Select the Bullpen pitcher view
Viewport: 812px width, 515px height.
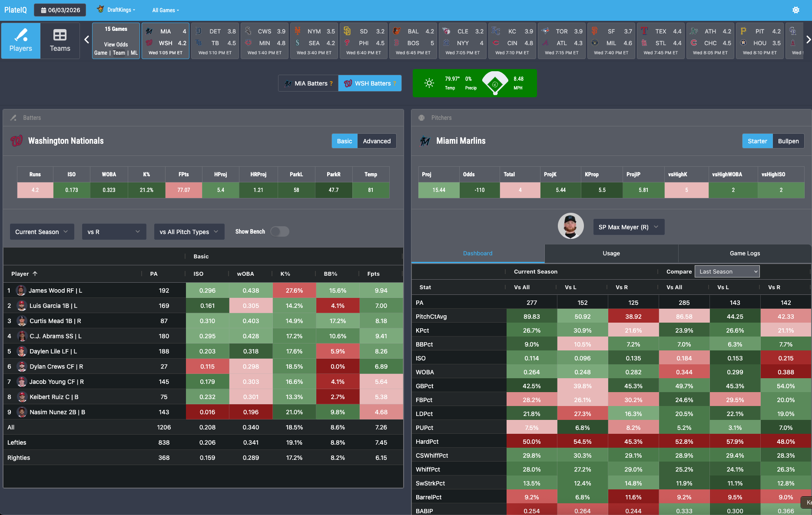[x=789, y=141]
